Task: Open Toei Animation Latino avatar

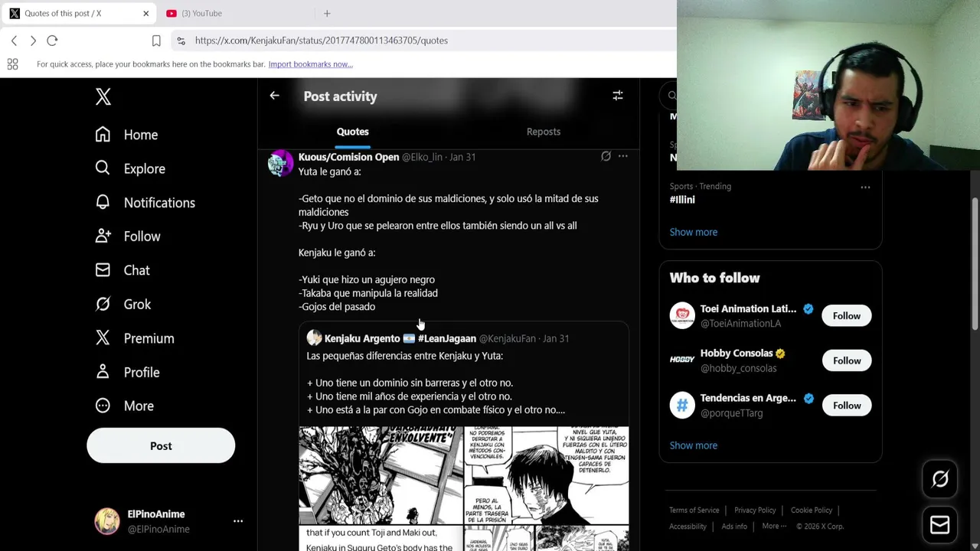Action: coord(682,315)
